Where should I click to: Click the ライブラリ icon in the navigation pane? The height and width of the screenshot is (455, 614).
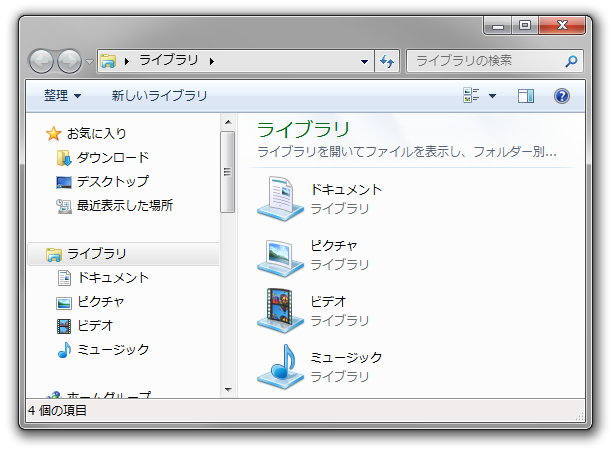click(54, 255)
